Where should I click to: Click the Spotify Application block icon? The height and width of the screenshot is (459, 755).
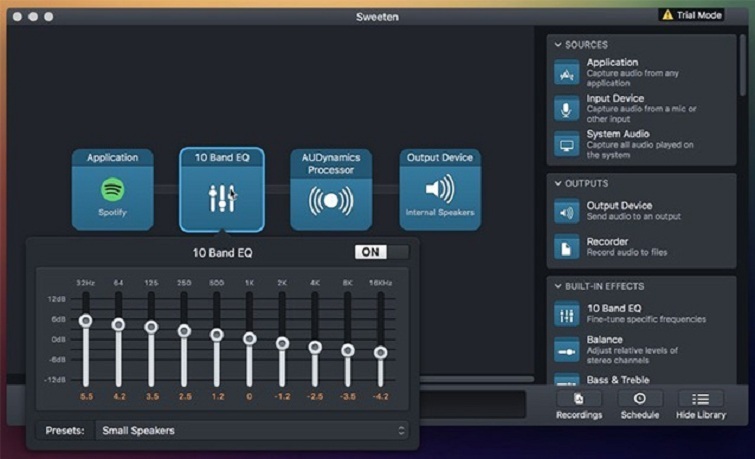point(112,190)
